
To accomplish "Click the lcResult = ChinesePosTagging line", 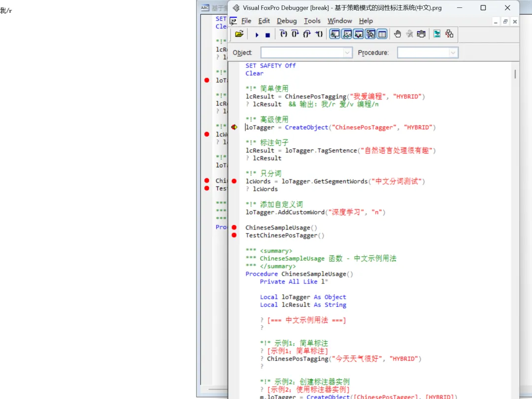I will (335, 97).
